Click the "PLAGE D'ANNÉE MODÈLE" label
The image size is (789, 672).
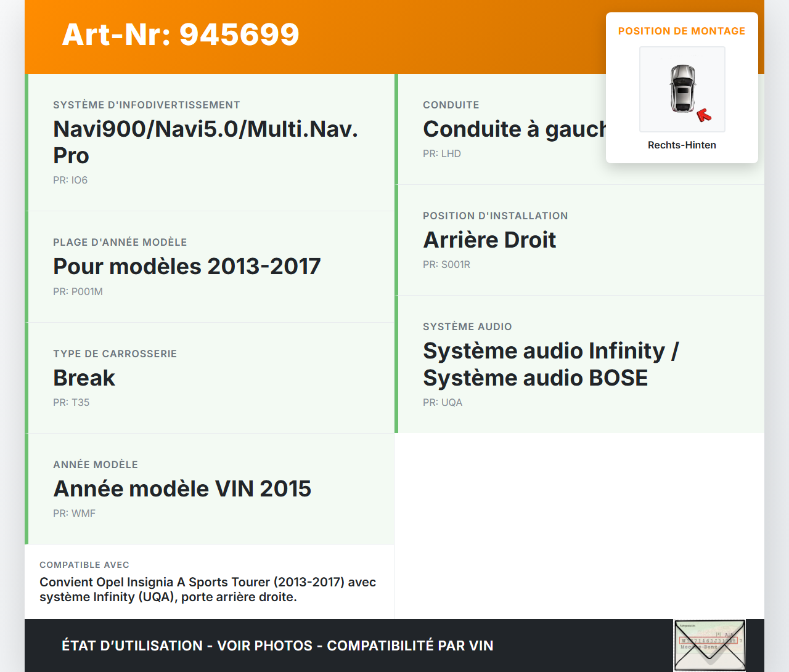(120, 242)
